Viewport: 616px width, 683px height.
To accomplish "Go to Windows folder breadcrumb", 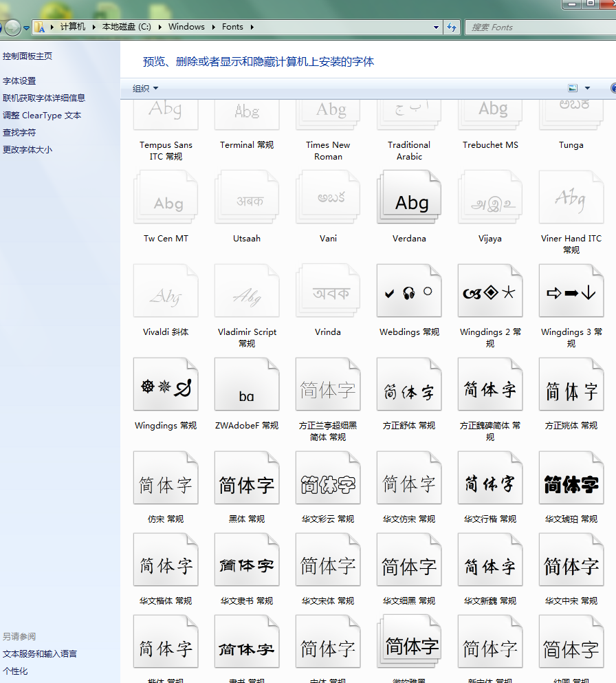I will pyautogui.click(x=186, y=27).
